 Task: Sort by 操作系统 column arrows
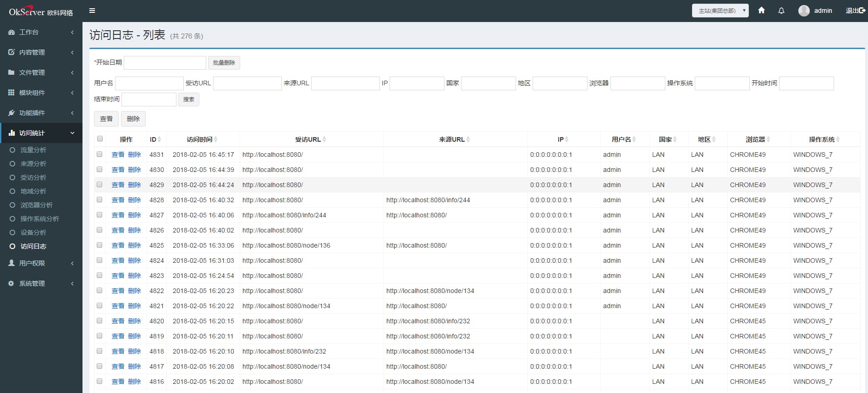coord(838,139)
